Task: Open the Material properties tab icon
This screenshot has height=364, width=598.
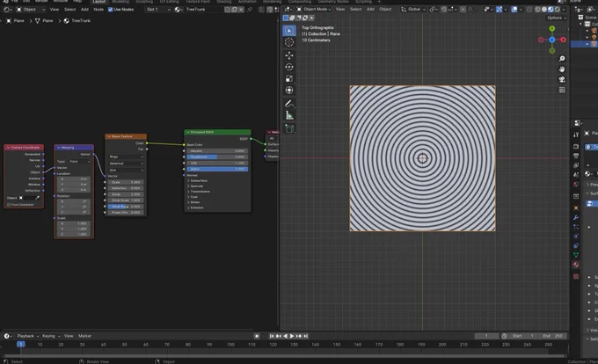Action: tap(576, 265)
